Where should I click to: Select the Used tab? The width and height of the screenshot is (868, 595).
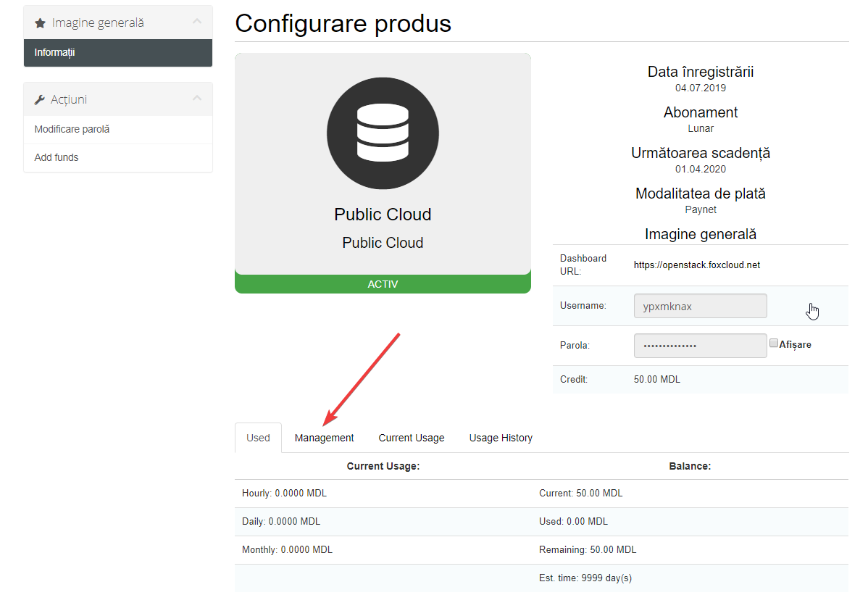click(x=258, y=438)
